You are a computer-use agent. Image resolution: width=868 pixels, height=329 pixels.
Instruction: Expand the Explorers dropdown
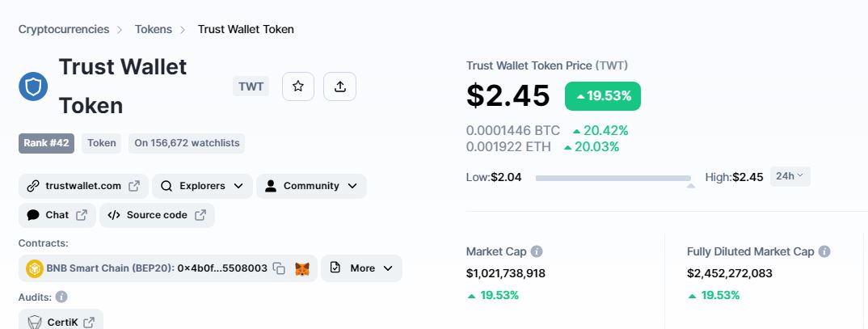tap(202, 186)
